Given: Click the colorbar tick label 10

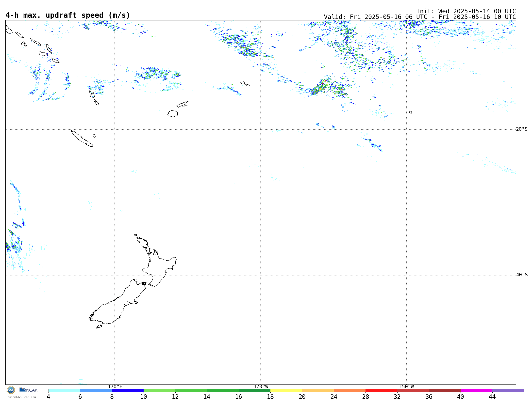Looking at the screenshot, I should 144,397.
